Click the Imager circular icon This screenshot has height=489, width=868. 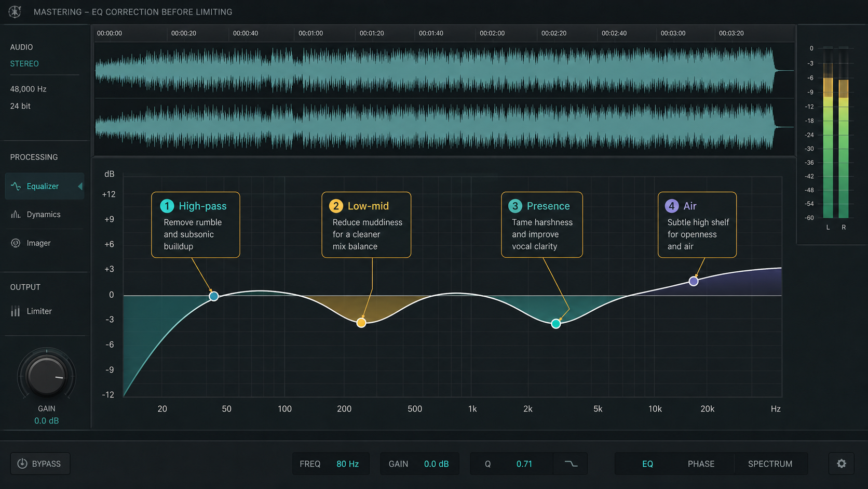[x=16, y=243]
